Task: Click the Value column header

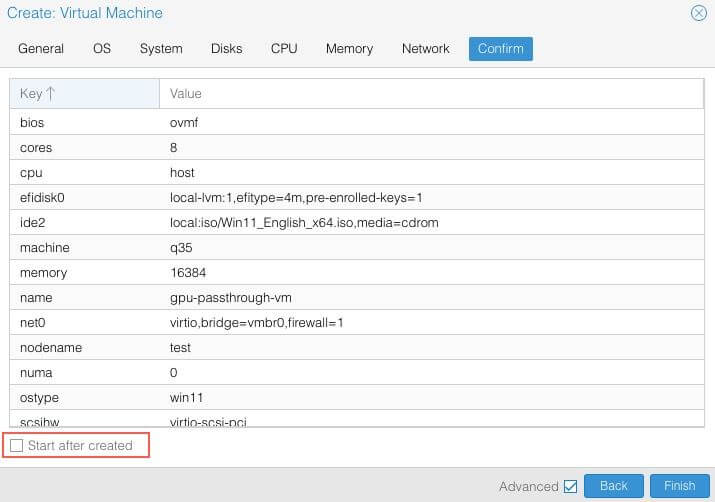Action: pyautogui.click(x=430, y=94)
